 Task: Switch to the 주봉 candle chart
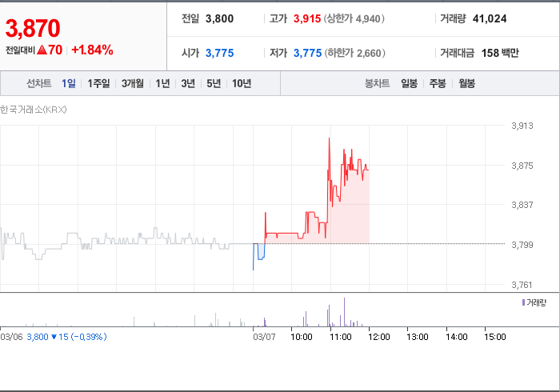(438, 83)
